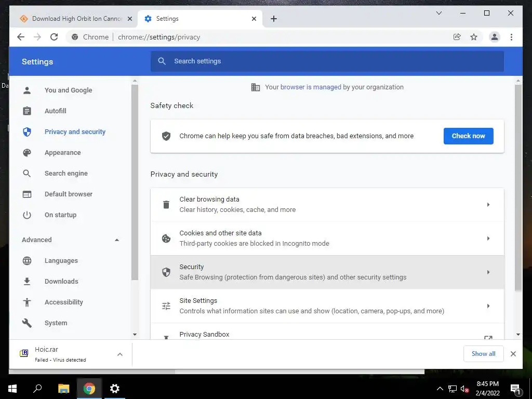
Task: Click the Check now button
Action: point(468,136)
